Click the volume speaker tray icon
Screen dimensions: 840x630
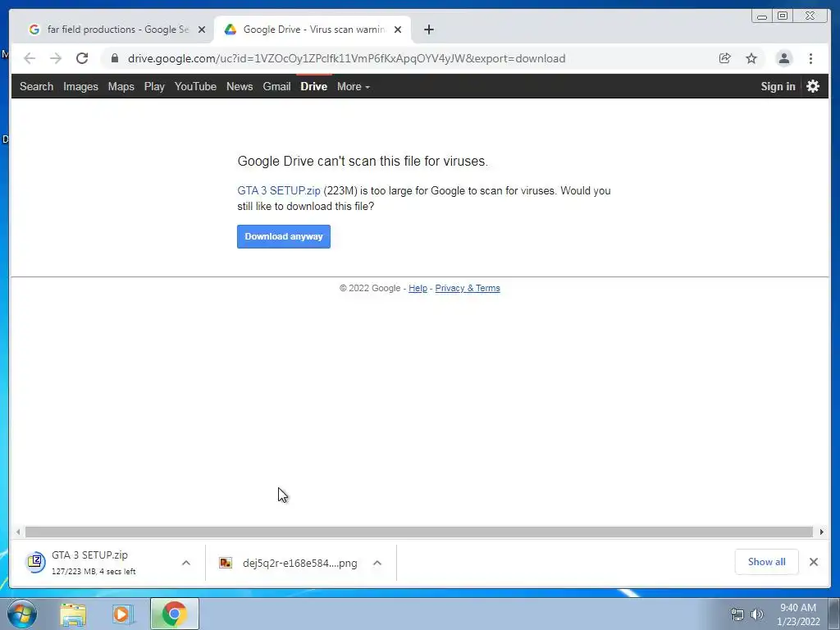[x=757, y=614]
